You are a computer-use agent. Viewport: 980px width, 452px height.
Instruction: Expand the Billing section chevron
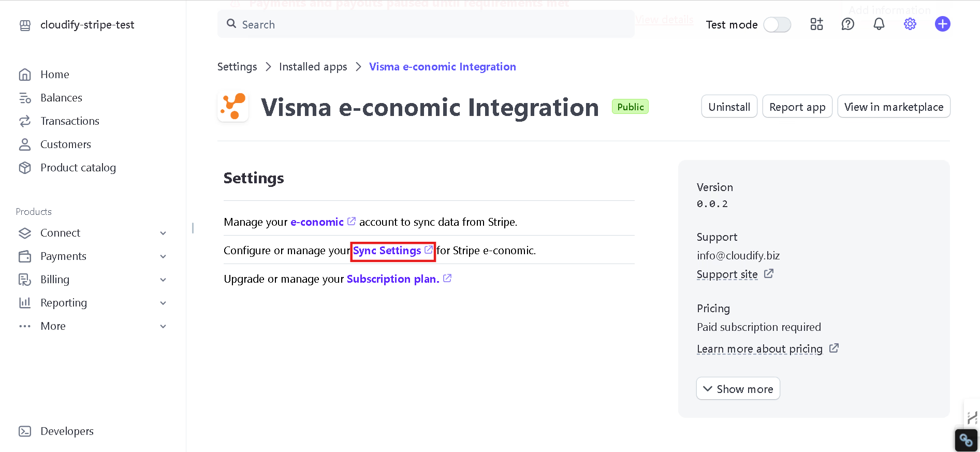(163, 280)
